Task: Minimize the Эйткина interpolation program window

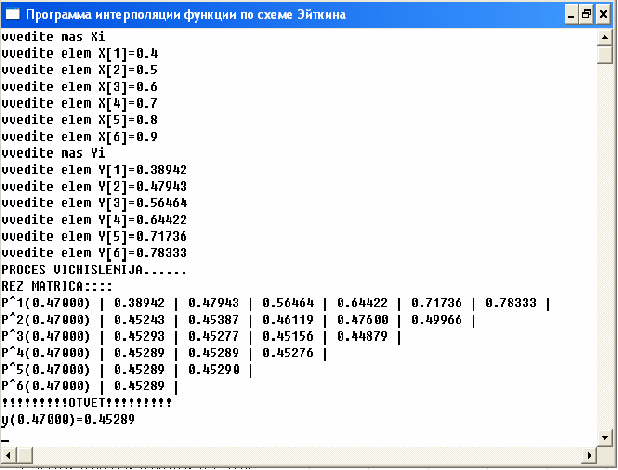Action: pos(571,15)
